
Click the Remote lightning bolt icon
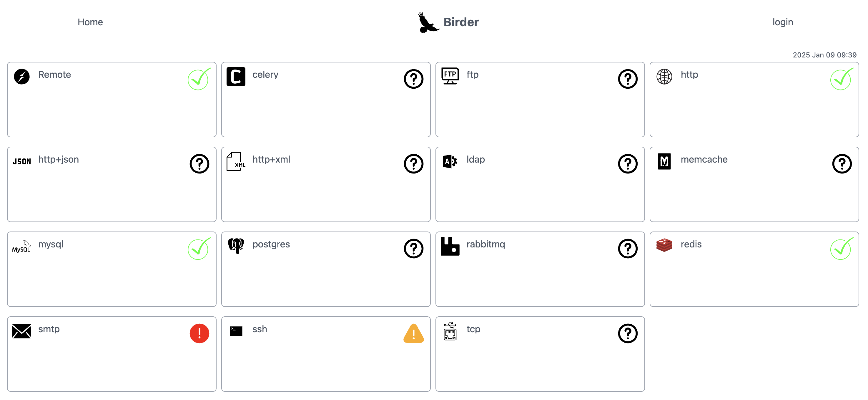[21, 77]
